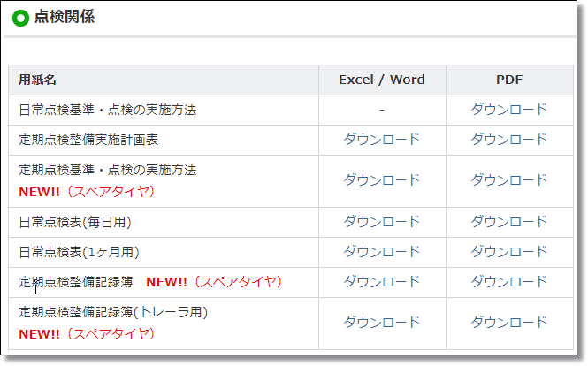Download Excel/Word of 定期点検整備記録簿

(381, 281)
